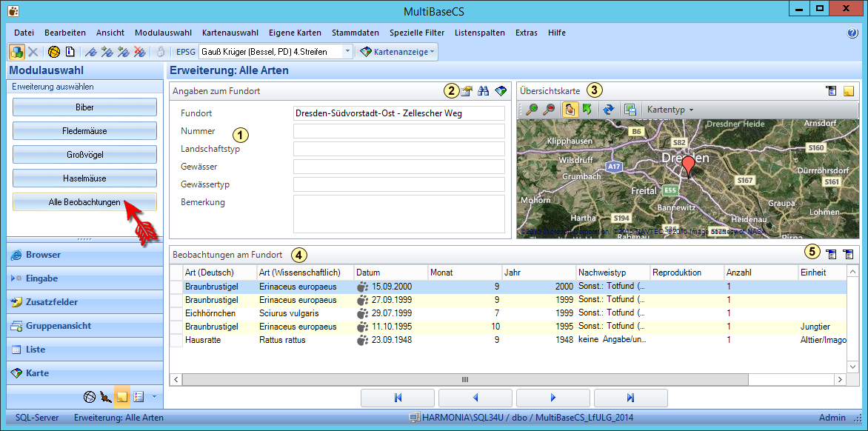Viewport: 868px width, 431px height.
Task: Click the globe icon at the sidebar bottom
Action: [x=90, y=397]
